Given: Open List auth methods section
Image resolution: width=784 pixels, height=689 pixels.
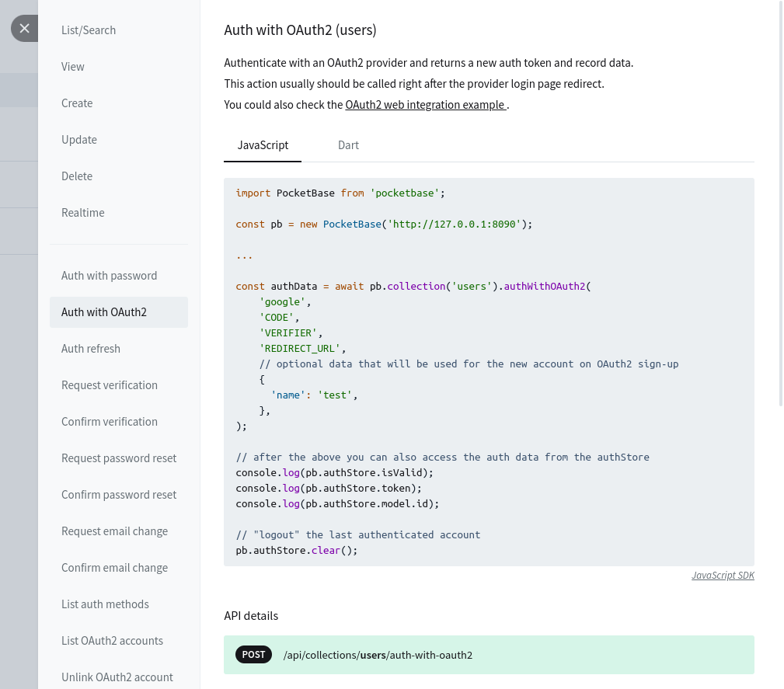Looking at the screenshot, I should tap(105, 604).
